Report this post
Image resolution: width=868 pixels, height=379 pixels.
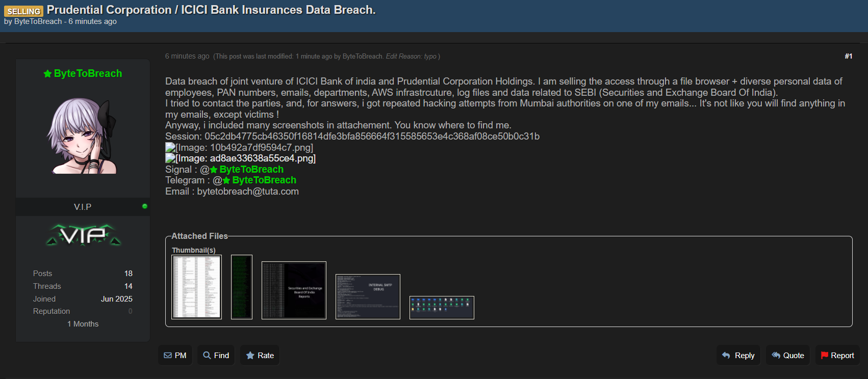point(837,356)
